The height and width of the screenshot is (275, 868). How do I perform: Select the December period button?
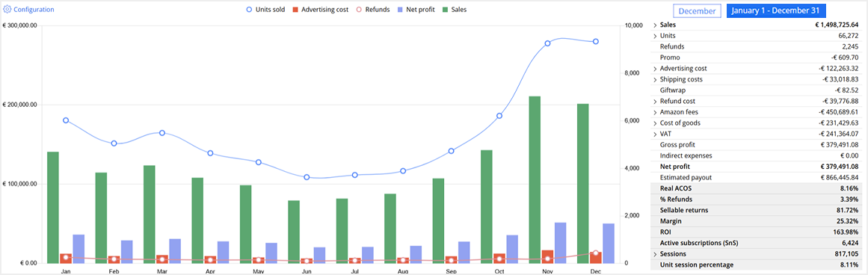pyautogui.click(x=697, y=10)
